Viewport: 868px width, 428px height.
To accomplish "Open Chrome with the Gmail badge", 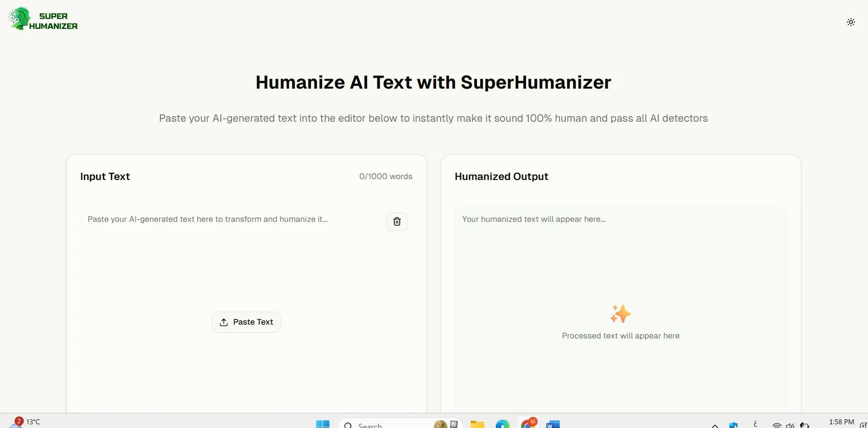I will pos(528,423).
